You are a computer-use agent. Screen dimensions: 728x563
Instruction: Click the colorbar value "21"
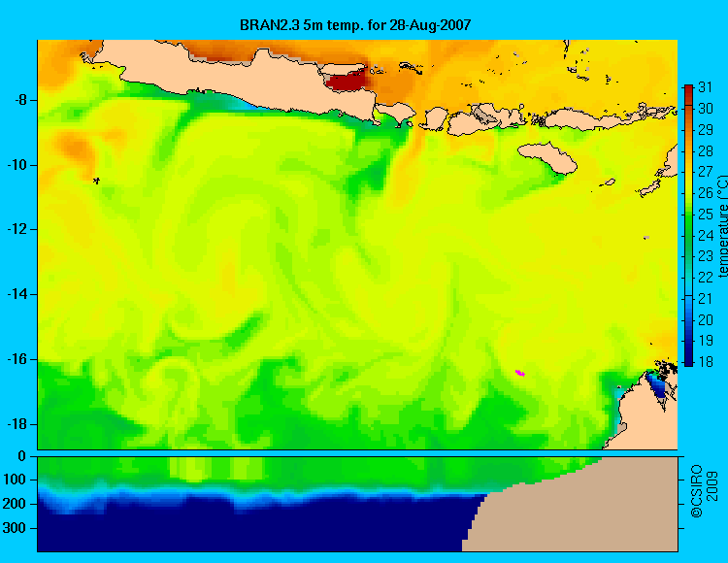[706, 299]
